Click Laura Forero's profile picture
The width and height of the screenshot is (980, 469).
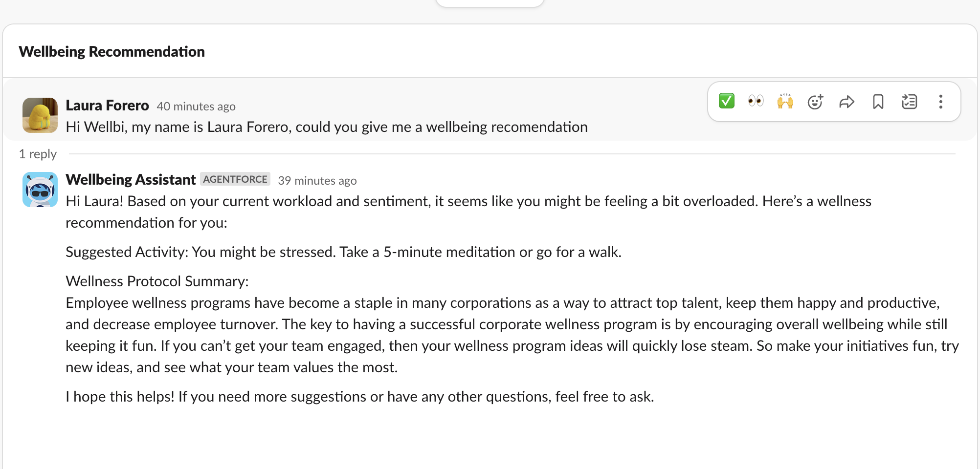point(40,115)
